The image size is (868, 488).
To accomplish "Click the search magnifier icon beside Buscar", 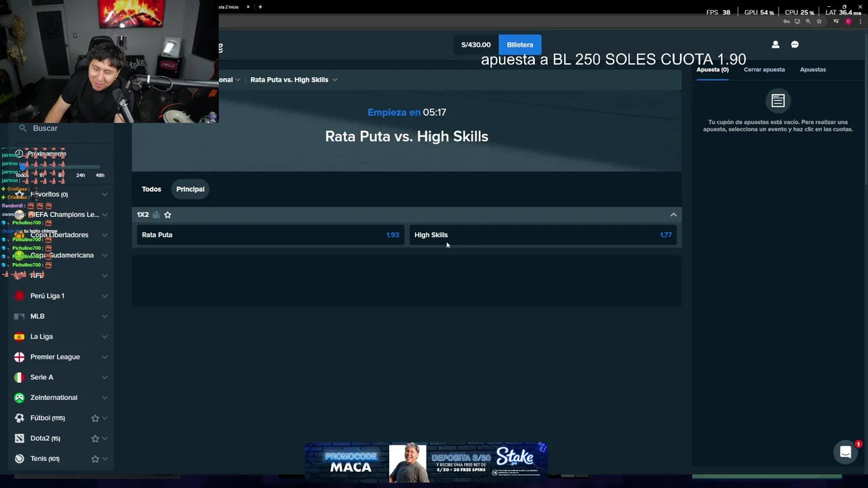I will click(x=22, y=128).
